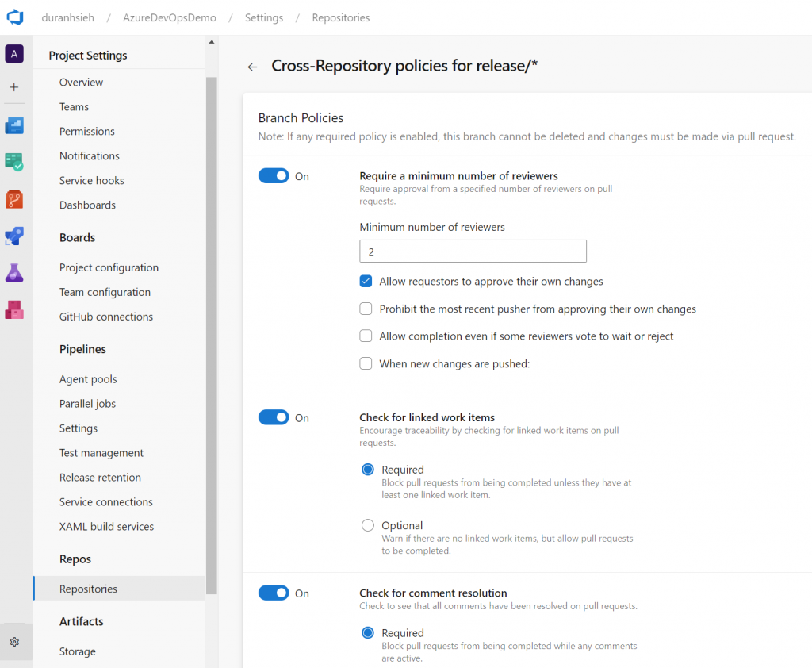812x668 pixels.
Task: Click the Cross-Repository policies page title
Action: click(404, 66)
